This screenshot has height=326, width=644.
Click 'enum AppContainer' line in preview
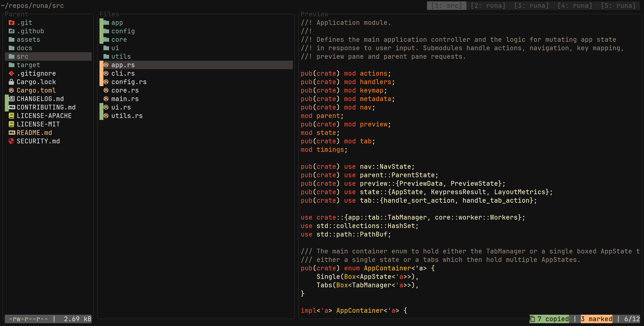[x=368, y=268]
